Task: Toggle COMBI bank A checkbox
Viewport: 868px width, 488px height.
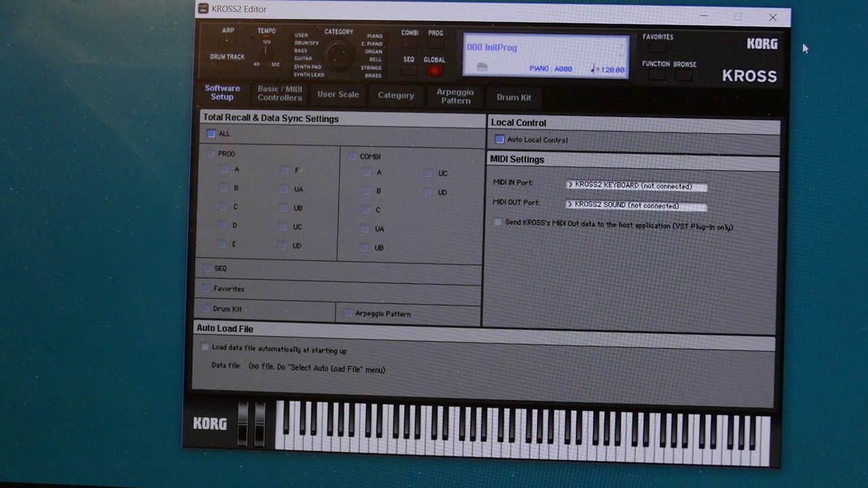Action: pyautogui.click(x=366, y=172)
